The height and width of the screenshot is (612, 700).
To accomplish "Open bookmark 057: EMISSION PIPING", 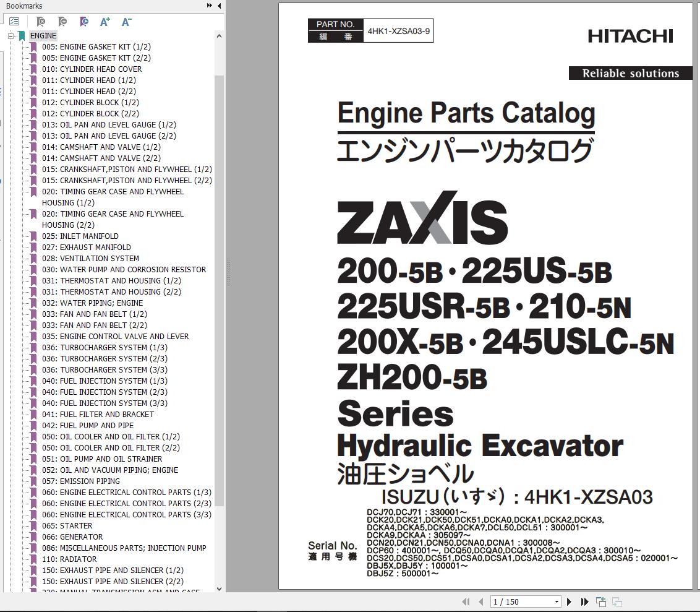I will point(81,481).
